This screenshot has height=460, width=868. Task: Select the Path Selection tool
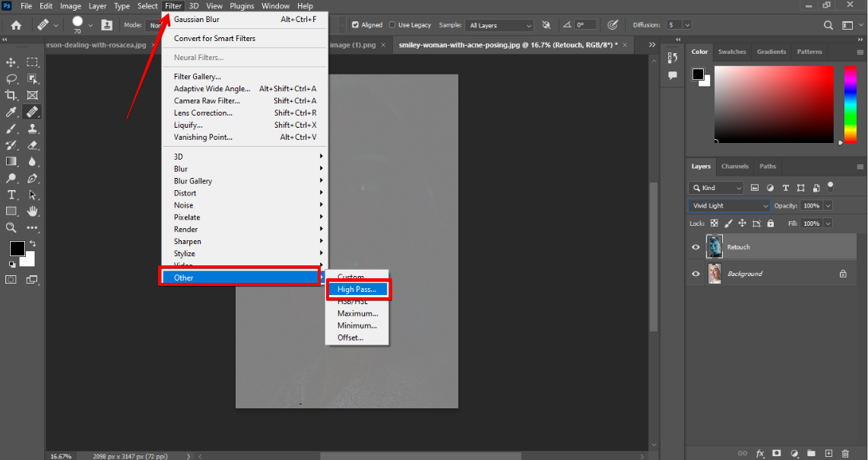click(33, 195)
